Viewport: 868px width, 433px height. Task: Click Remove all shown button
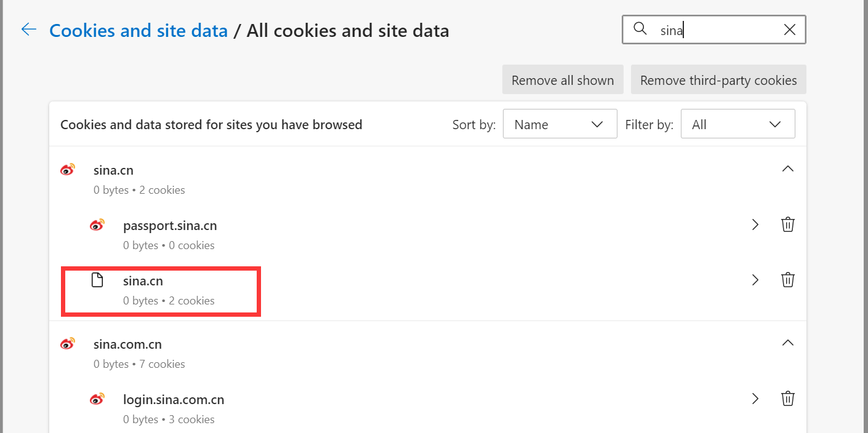[x=563, y=80]
